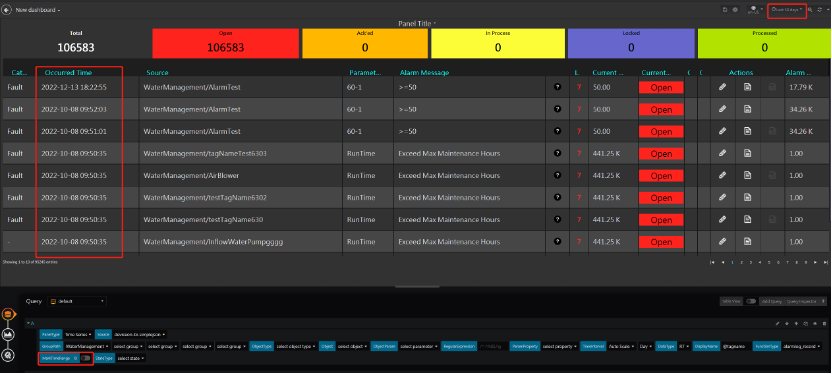Open the document icon in the 2022-12-13 row
The height and width of the screenshot is (374, 832).
click(747, 86)
